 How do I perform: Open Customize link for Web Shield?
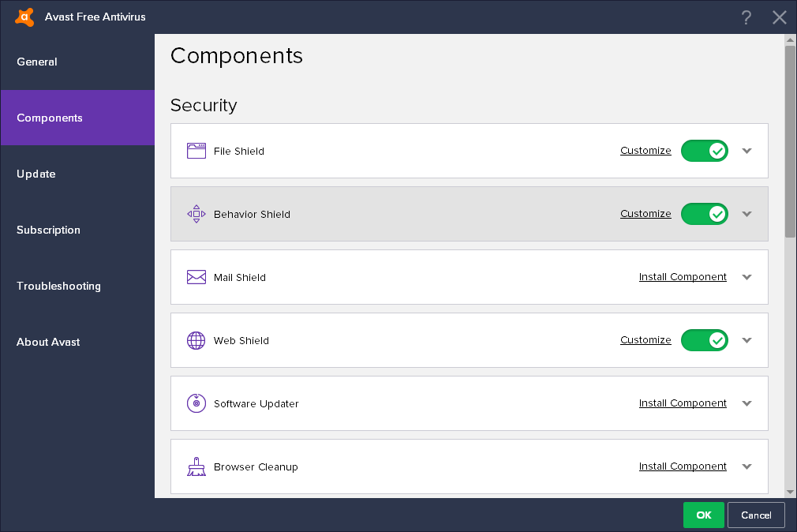645,340
